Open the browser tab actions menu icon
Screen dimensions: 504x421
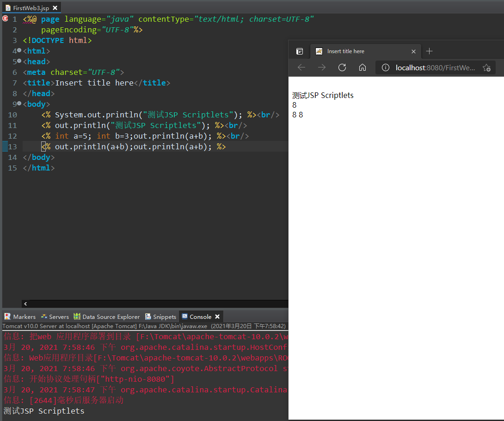(x=300, y=51)
